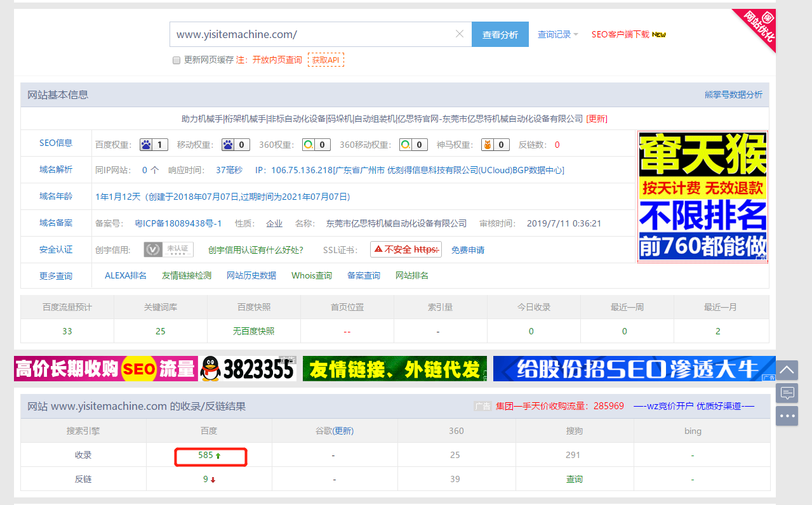Screen dimensions: 812x505
Task: Click 创宇信用认证有什么好处? link
Action: tap(256, 250)
